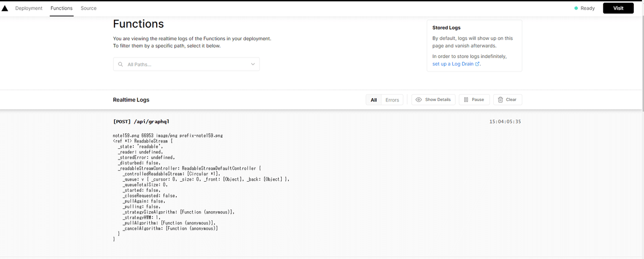Image resolution: width=644 pixels, height=259 pixels.
Task: Select the Errors logs filter
Action: pos(392,100)
